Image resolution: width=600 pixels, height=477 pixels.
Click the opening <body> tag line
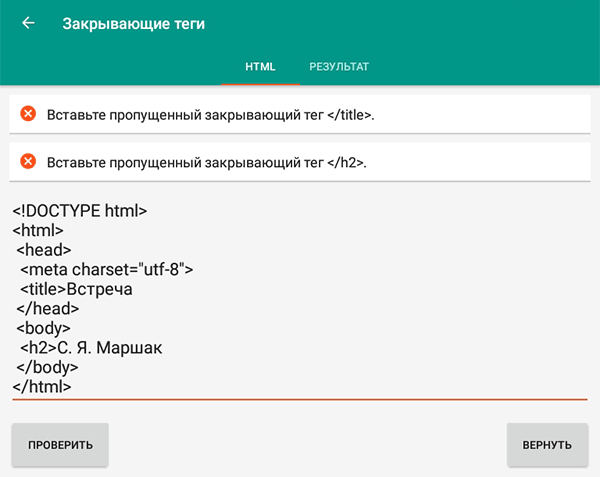tap(44, 328)
